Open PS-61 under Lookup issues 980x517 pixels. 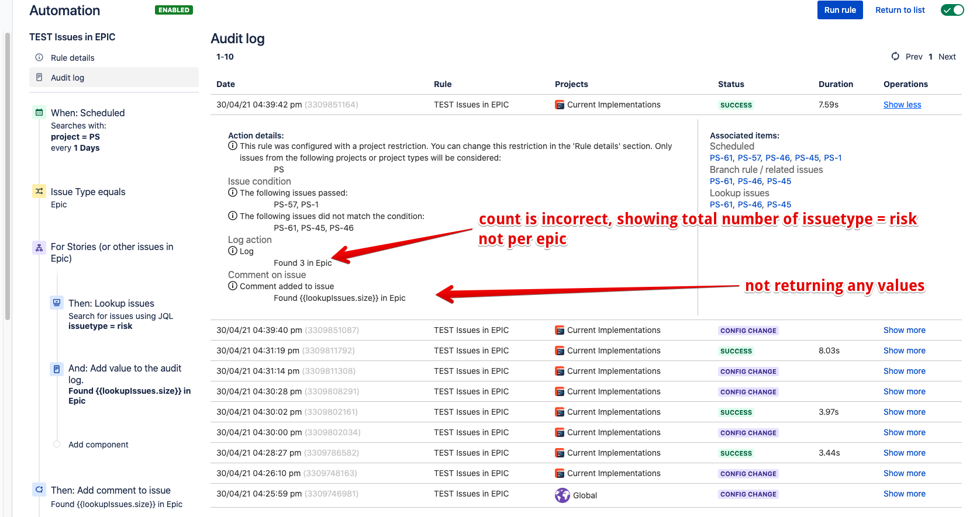pos(721,204)
